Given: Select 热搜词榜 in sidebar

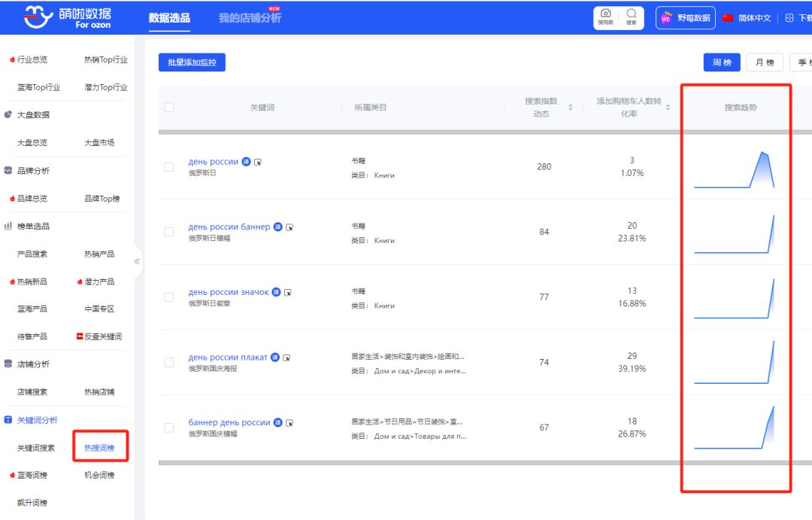Looking at the screenshot, I should (x=99, y=448).
